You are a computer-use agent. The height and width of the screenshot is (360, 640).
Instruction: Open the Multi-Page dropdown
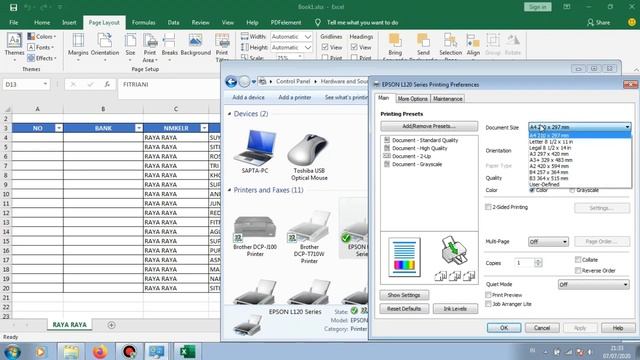pyautogui.click(x=548, y=242)
